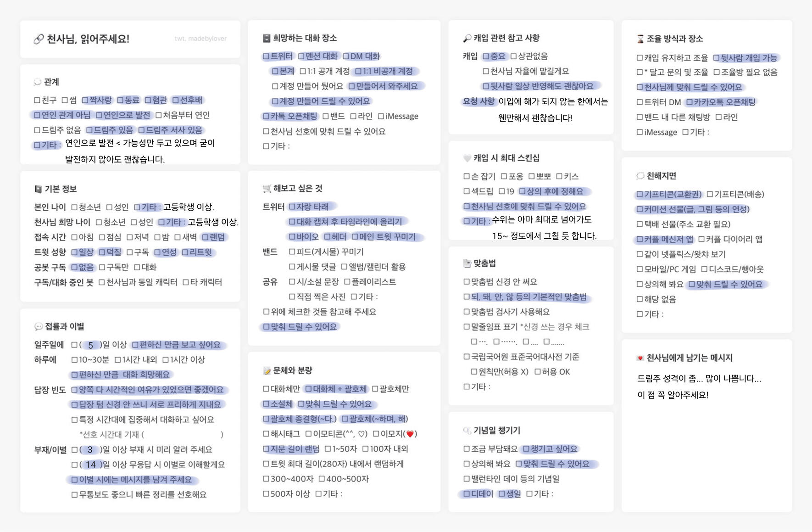Check the 조금 부담돼요 option under 기념일 챙기기

[467, 449]
